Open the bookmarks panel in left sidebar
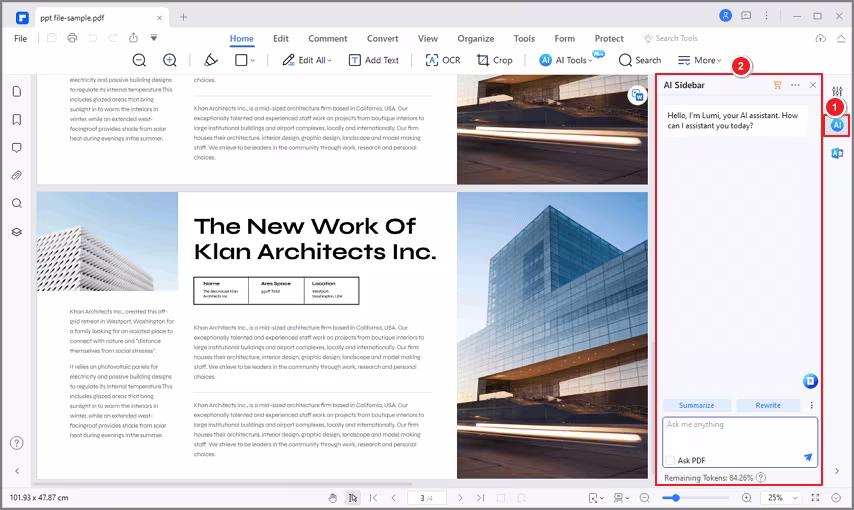The height and width of the screenshot is (510, 854). point(17,119)
